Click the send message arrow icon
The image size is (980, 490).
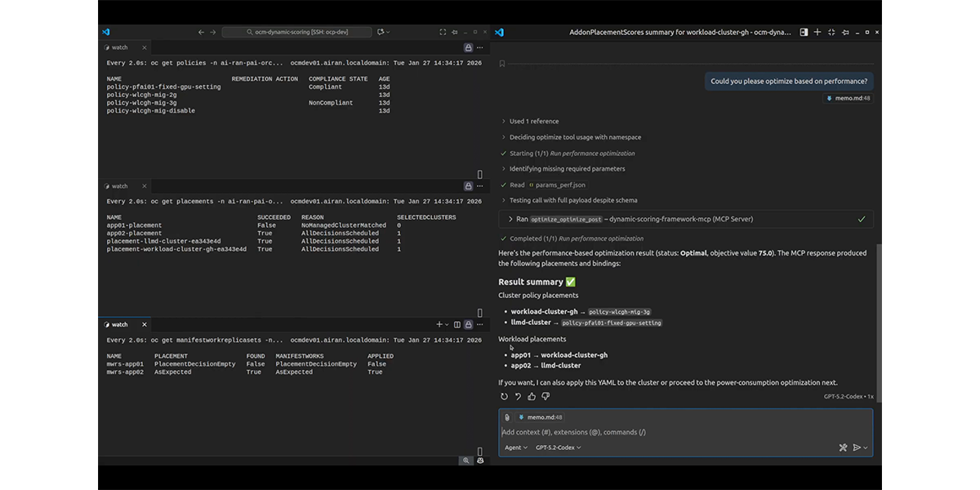(x=857, y=448)
